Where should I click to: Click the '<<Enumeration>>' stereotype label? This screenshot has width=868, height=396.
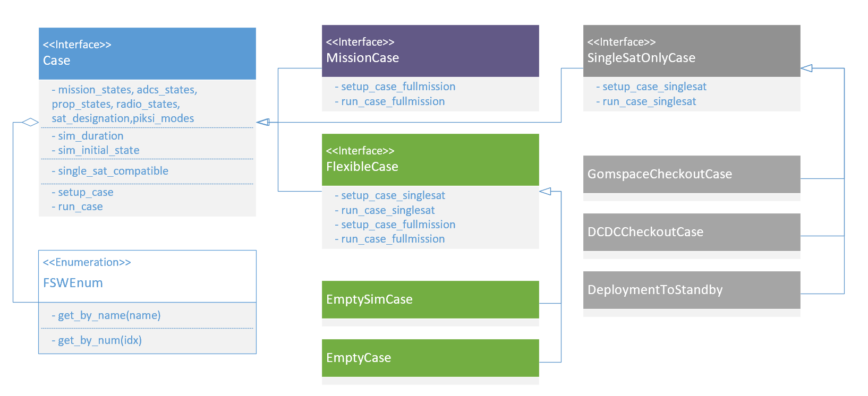click(x=87, y=262)
